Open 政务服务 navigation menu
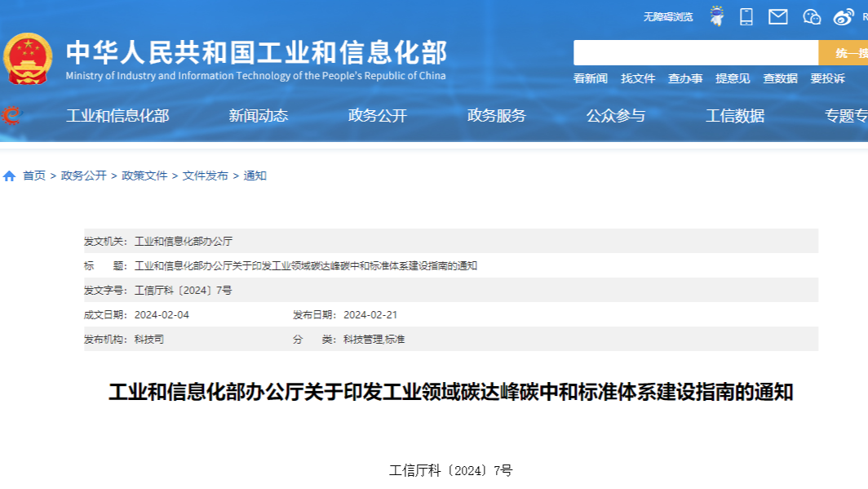 pos(497,116)
